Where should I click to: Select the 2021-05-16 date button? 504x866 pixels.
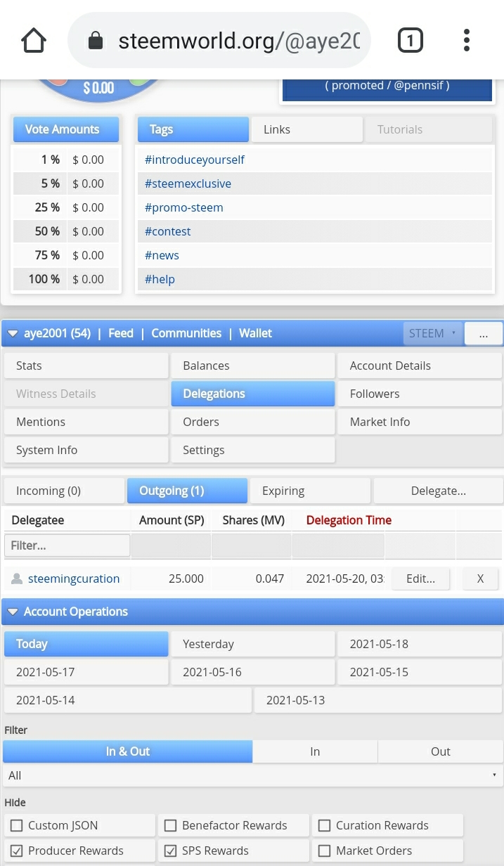pyautogui.click(x=253, y=672)
